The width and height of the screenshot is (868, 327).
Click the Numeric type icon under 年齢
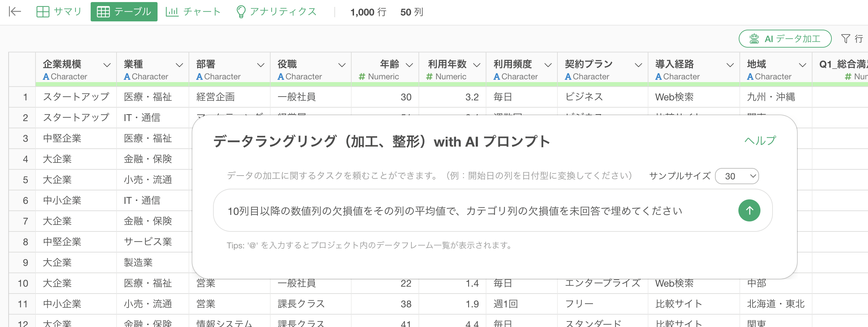point(362,77)
